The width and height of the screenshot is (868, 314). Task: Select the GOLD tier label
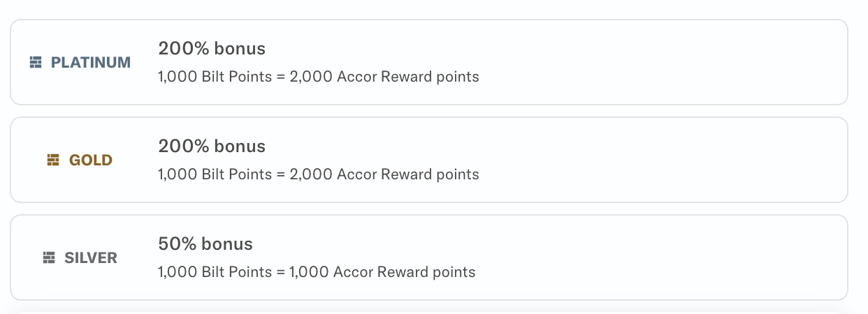pos(91,160)
